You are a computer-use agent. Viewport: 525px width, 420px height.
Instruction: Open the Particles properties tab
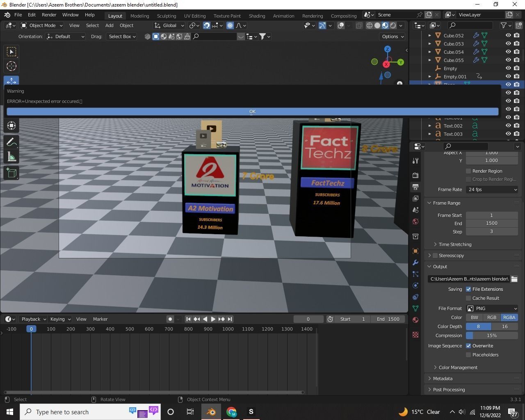pos(415,274)
